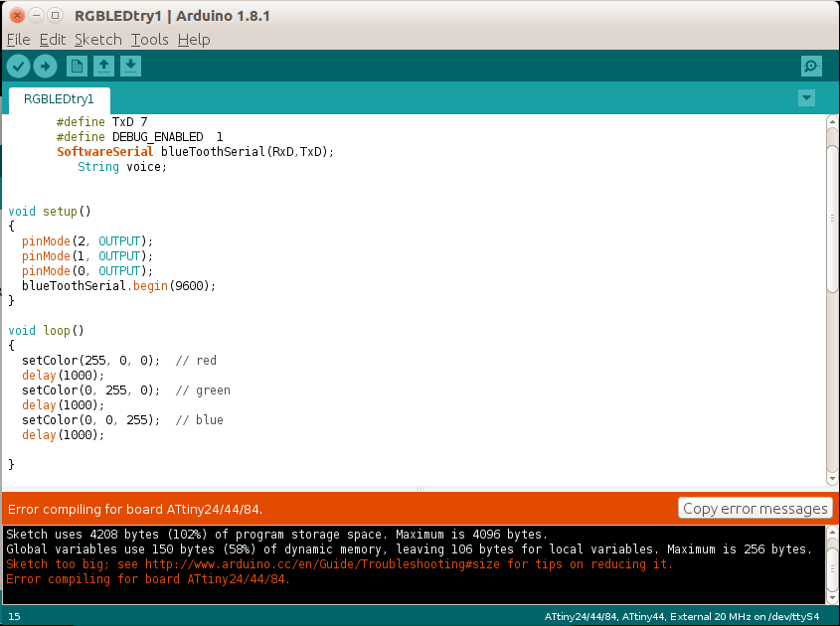Click the 'setColor(255, 0, 0);' red line
The width and height of the screenshot is (840, 626).
pos(119,361)
